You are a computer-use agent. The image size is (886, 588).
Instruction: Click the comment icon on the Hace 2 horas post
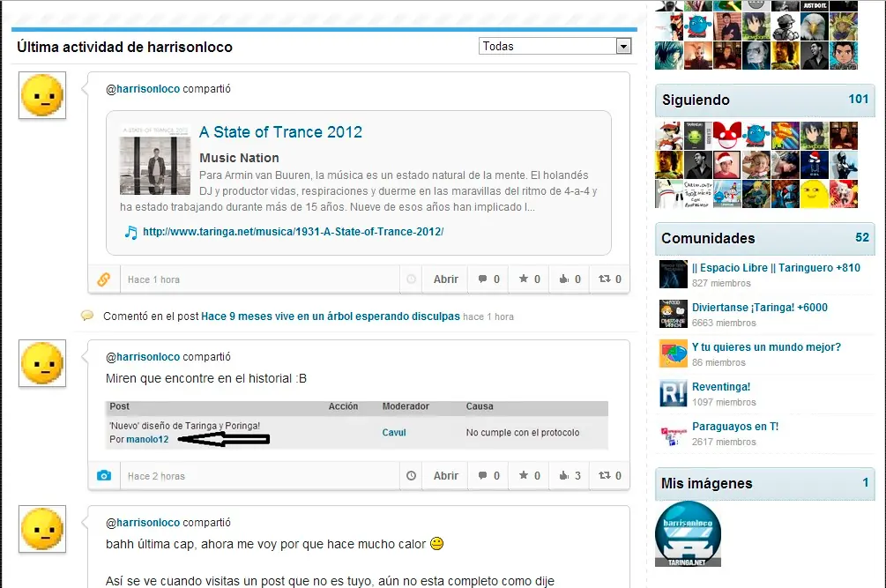[482, 475]
